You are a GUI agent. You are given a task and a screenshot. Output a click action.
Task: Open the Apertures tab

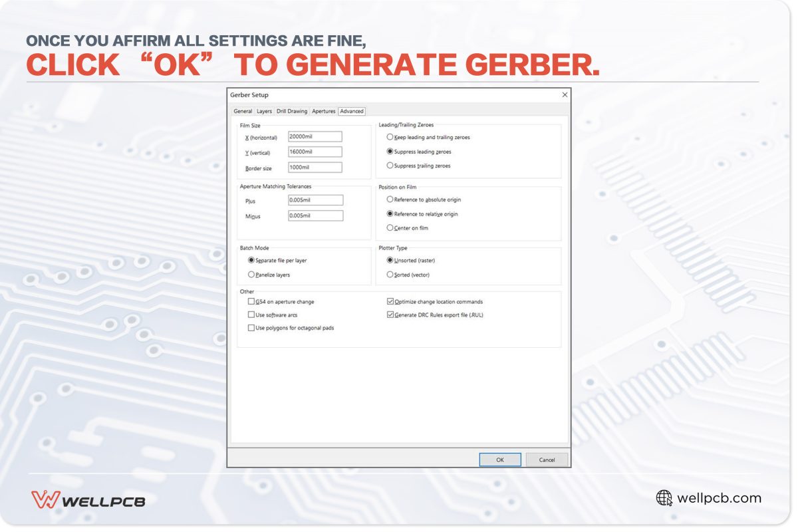324,111
